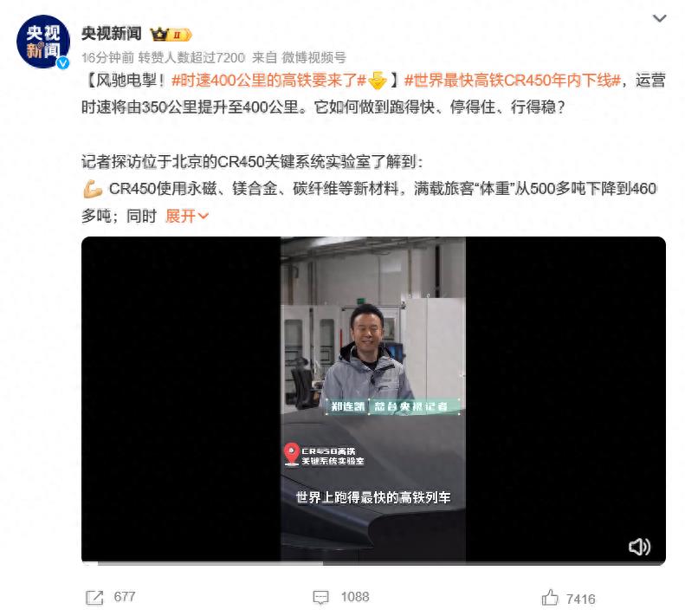
Task: Open the 央视新闻 profile avatar
Action: (42, 42)
